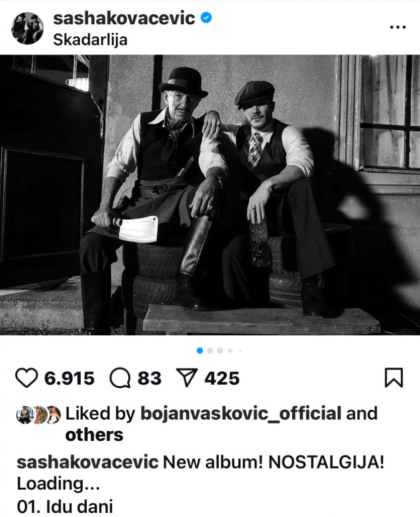Jump to the second carousel dot
The image size is (420, 517).
tap(210, 350)
